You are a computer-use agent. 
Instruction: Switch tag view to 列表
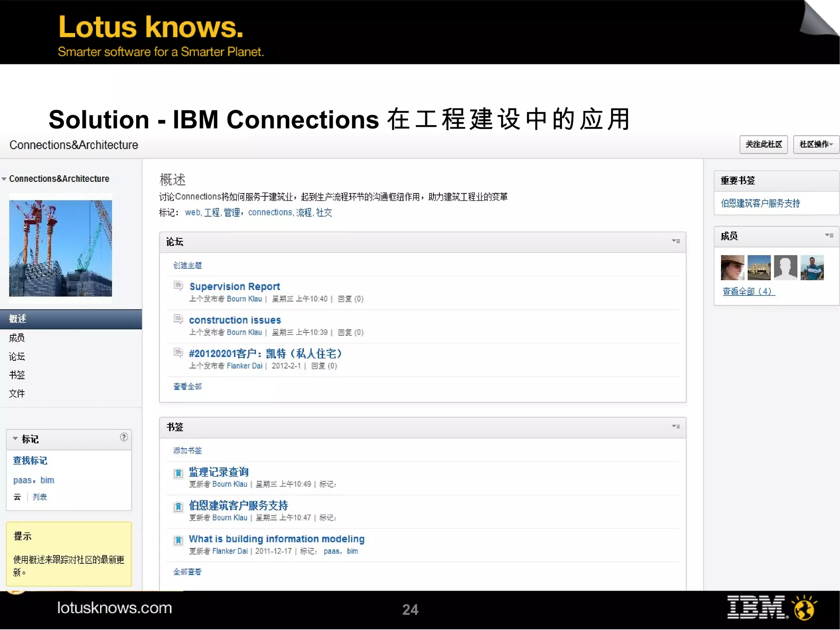pyautogui.click(x=40, y=497)
